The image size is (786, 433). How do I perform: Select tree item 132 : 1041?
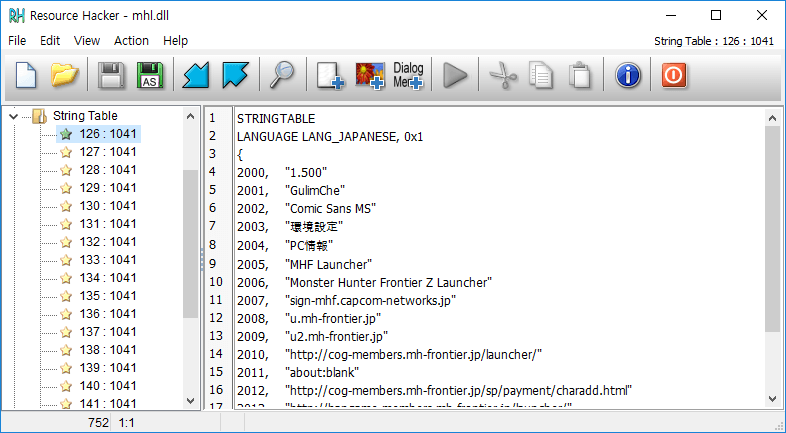pos(108,242)
